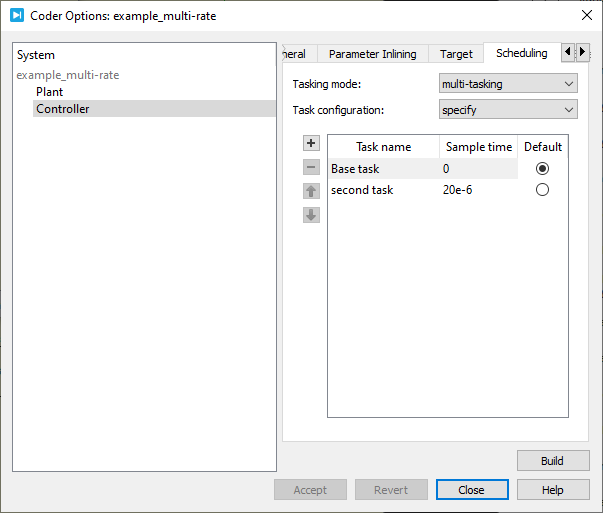Select the Scheduling tab
Image resolution: width=603 pixels, height=513 pixels.
[x=521, y=53]
